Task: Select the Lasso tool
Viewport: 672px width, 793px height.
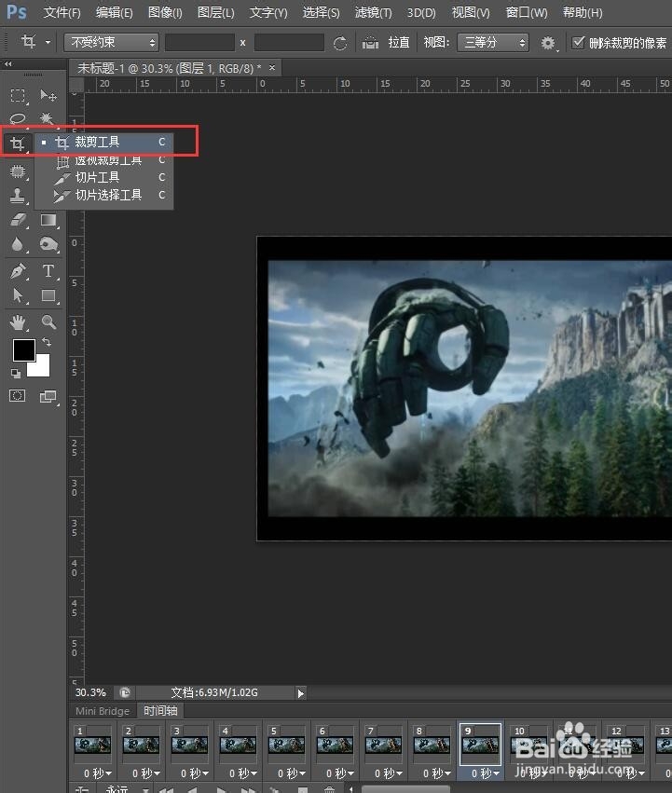Action: pos(18,119)
